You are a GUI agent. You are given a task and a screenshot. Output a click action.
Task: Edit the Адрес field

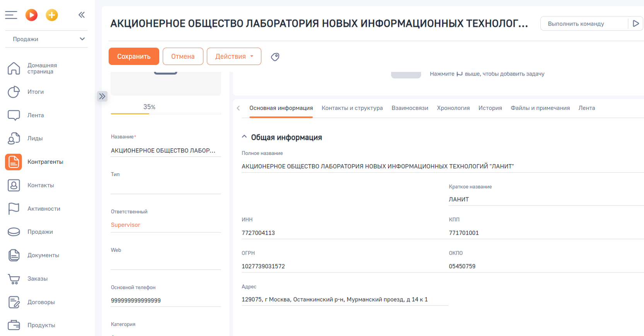[345, 300]
